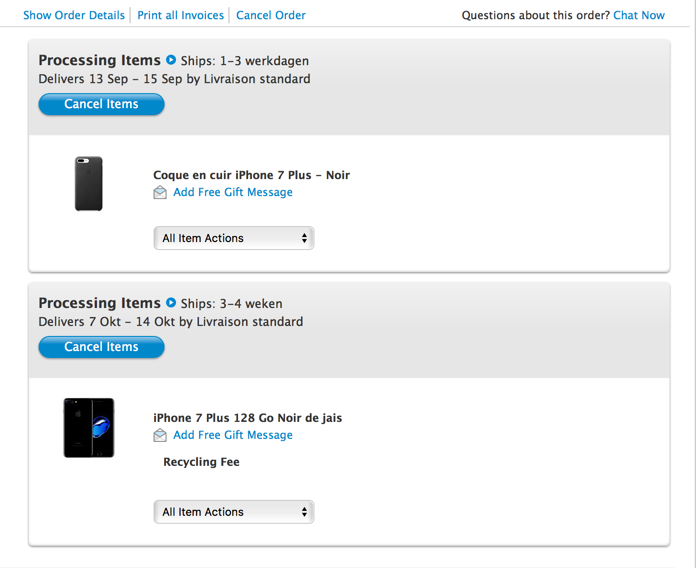Show Order Details
Screen dimensions: 696x568
pyautogui.click(x=74, y=15)
